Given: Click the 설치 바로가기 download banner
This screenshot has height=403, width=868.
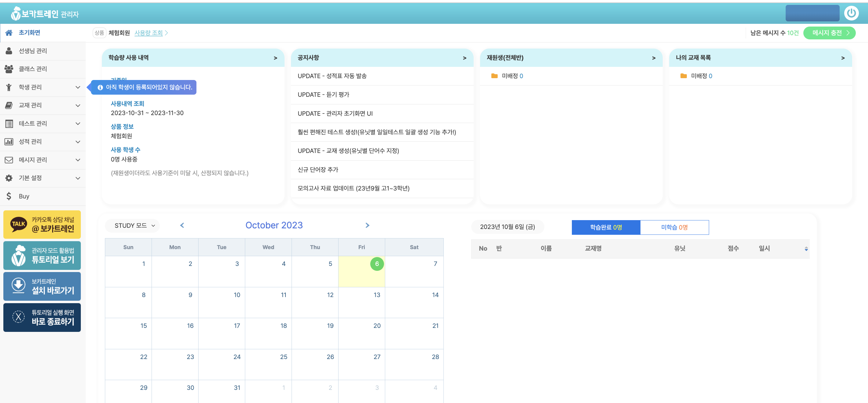Looking at the screenshot, I should pyautogui.click(x=42, y=286).
